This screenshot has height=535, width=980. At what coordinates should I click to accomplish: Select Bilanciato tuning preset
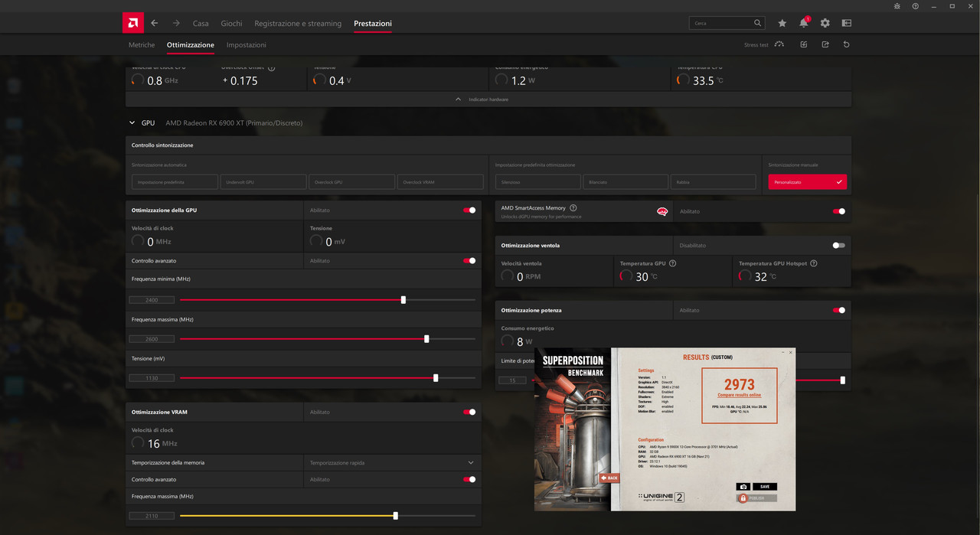point(626,182)
